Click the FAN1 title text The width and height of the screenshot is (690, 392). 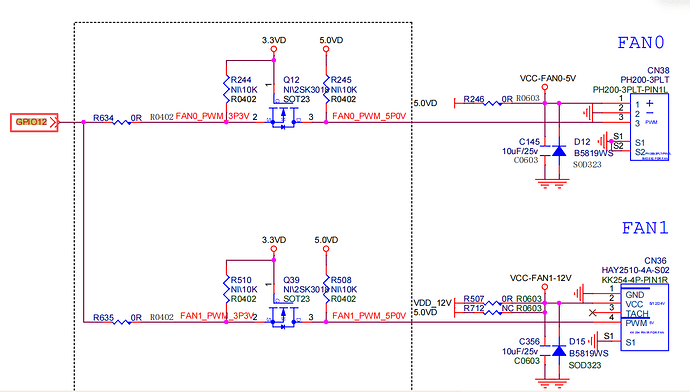(x=645, y=228)
